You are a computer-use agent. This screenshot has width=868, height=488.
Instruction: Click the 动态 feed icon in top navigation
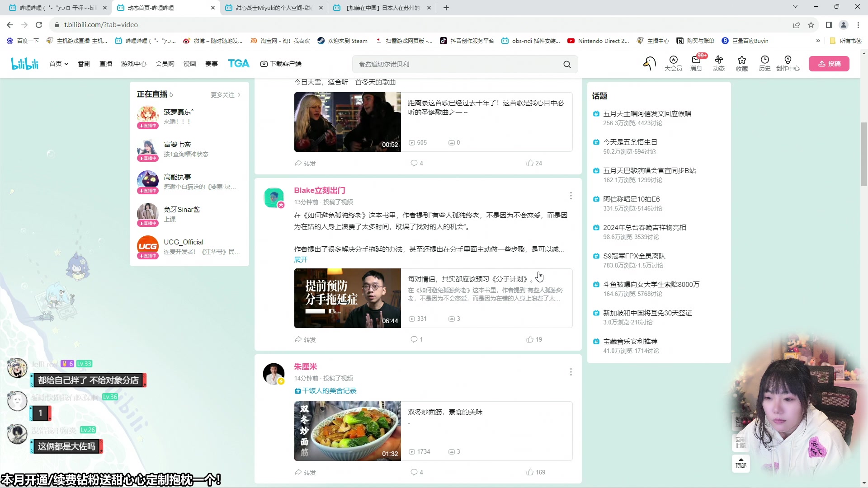tap(719, 63)
